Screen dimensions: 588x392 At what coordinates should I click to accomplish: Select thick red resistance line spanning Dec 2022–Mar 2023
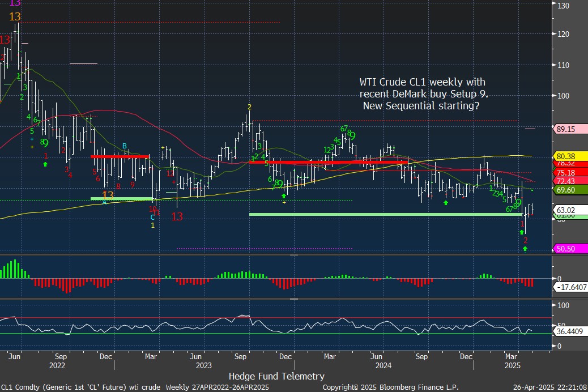(120, 156)
